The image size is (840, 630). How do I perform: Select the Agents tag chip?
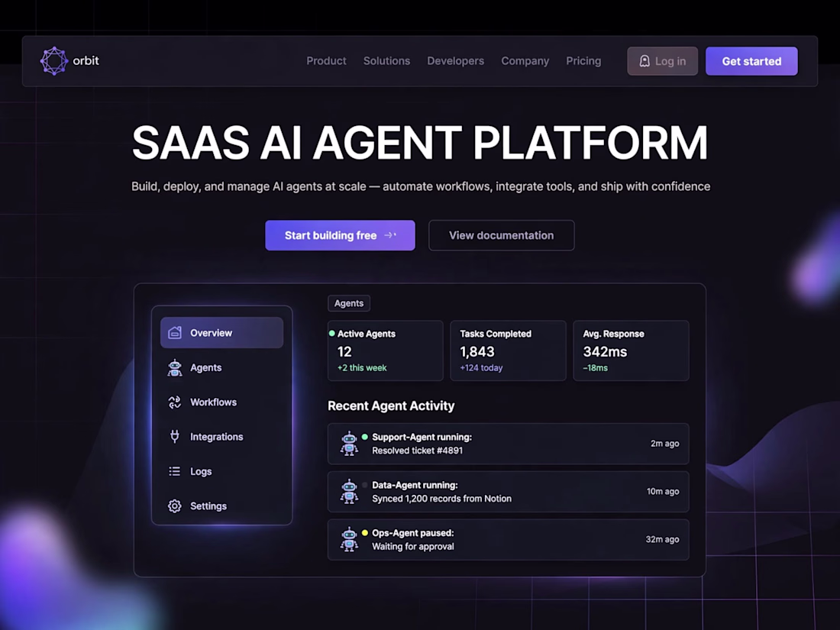(349, 303)
